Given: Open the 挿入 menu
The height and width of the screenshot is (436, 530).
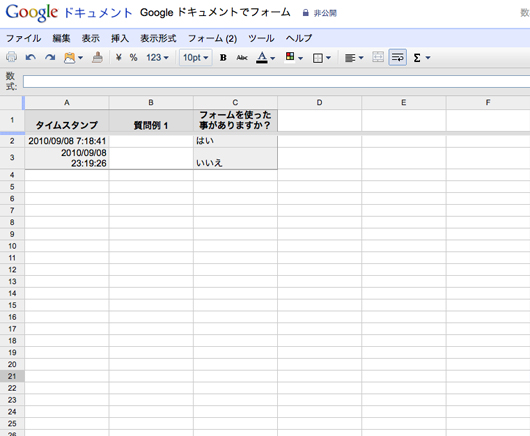Looking at the screenshot, I should point(120,38).
